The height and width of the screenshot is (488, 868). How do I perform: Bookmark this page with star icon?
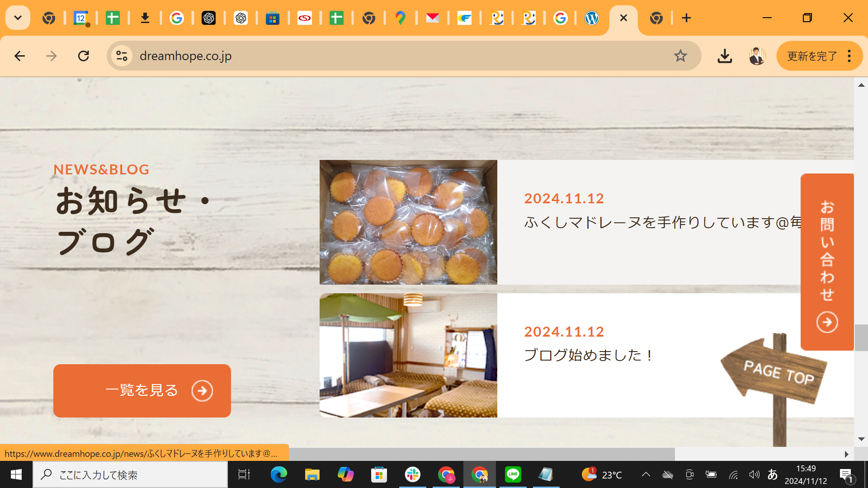coord(680,56)
